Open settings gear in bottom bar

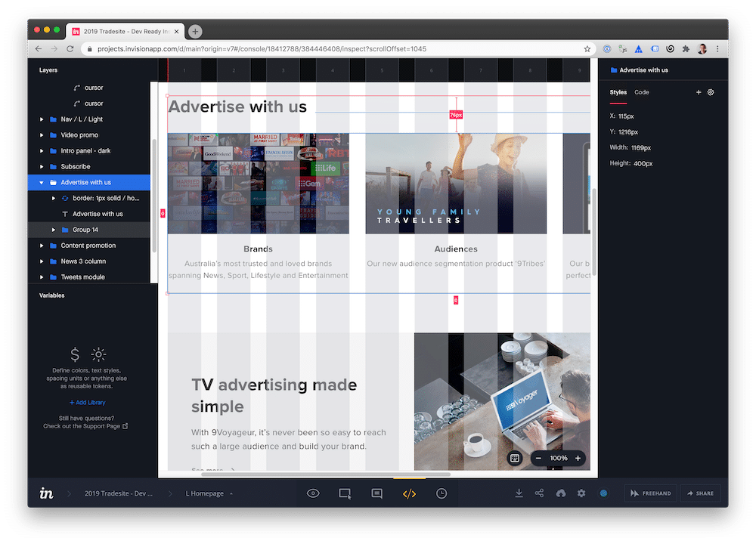581,493
